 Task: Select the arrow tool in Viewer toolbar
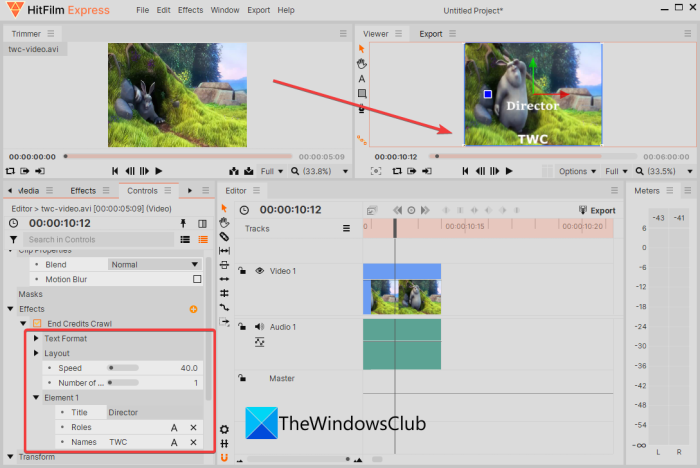[x=361, y=48]
